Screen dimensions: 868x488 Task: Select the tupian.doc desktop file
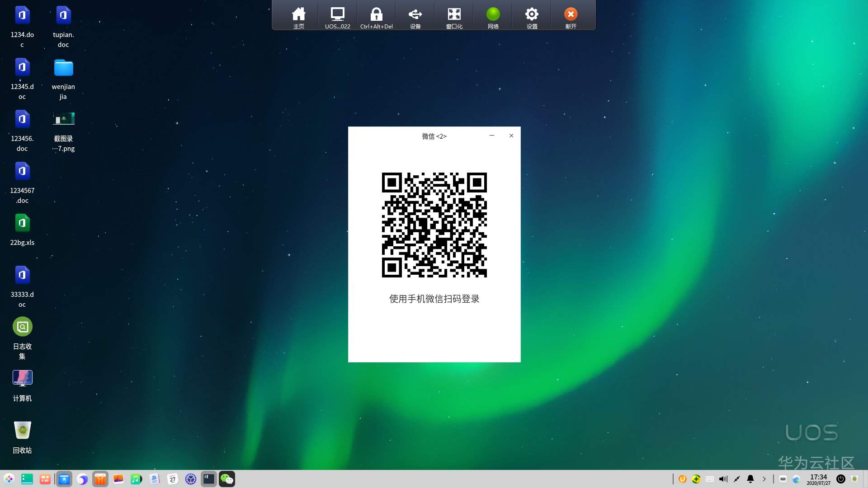pyautogui.click(x=63, y=27)
